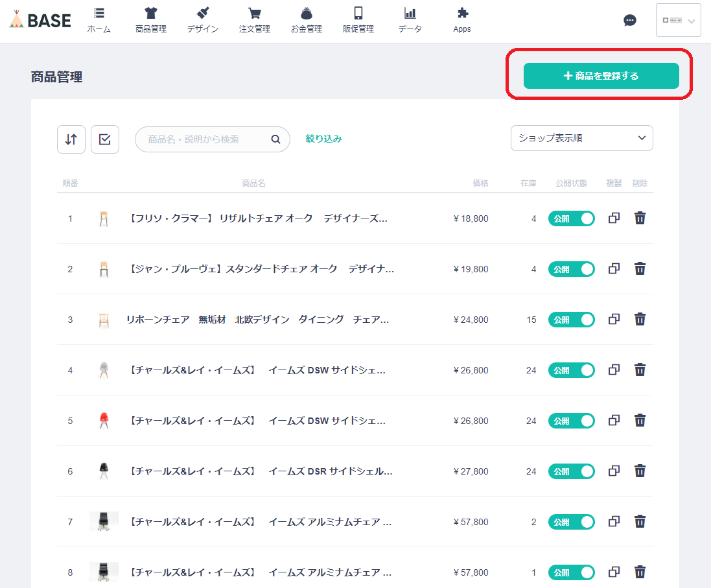Duplicate the リボーンチェア product via its copy icon

pyautogui.click(x=613, y=319)
